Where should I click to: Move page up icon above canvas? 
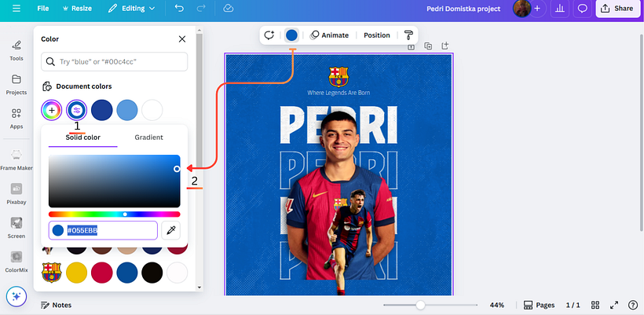[411, 47]
